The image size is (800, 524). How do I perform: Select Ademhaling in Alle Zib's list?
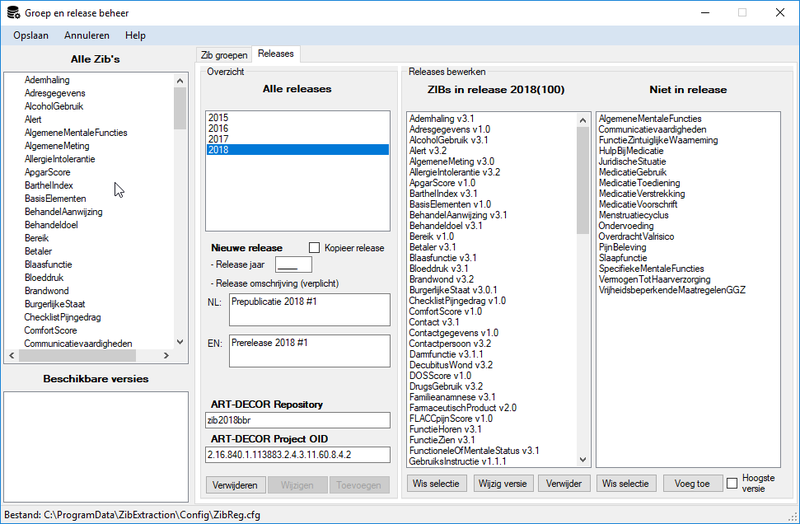coord(47,80)
